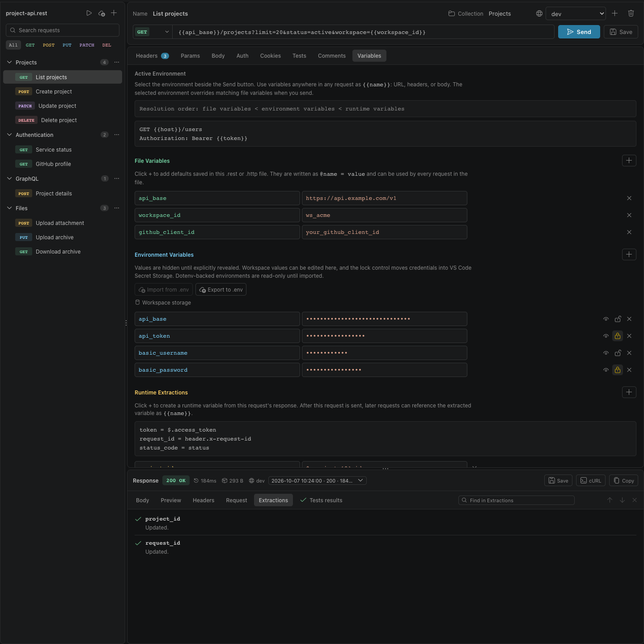The height and width of the screenshot is (644, 644).
Task: Add a new environment next to dev
Action: click(615, 13)
